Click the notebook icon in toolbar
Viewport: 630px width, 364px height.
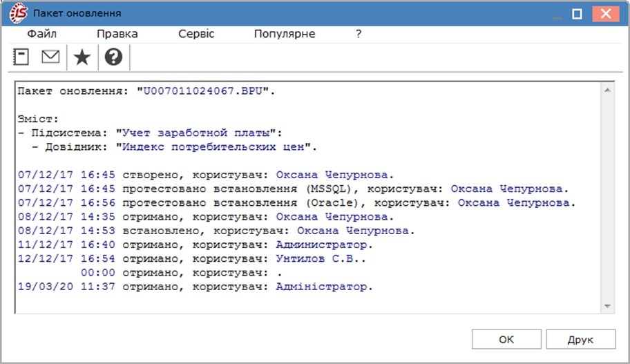21,57
